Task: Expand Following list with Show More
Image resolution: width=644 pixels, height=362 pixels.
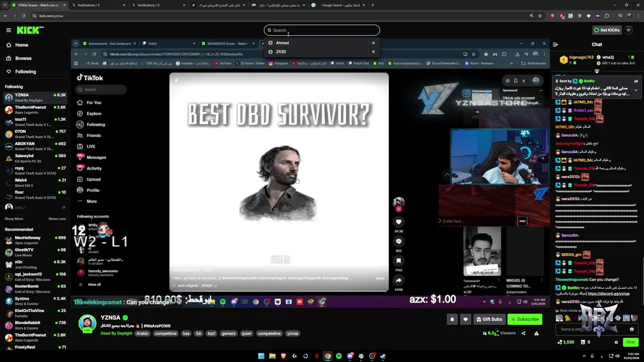Action: click(14, 219)
